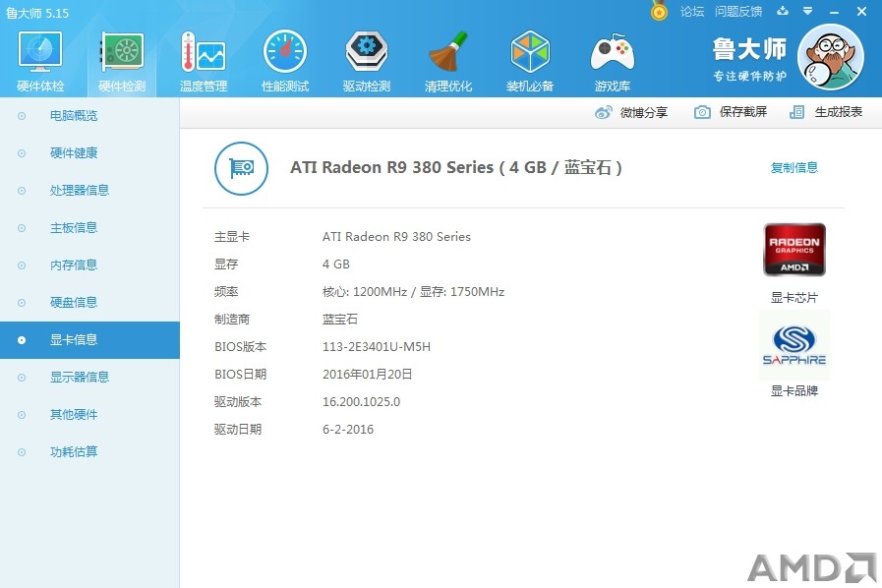The height and width of the screenshot is (588, 882).
Task: Close the 鲁大师 window
Action: click(861, 11)
